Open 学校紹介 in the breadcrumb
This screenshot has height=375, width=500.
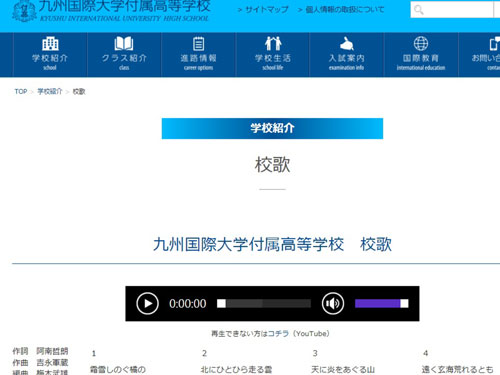click(50, 91)
